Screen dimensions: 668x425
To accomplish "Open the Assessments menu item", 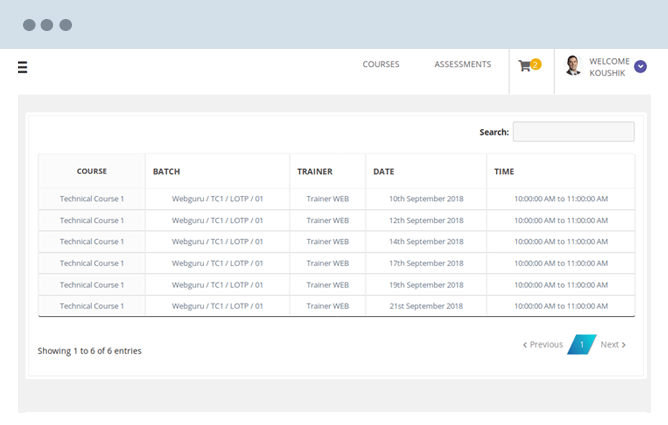I will tap(462, 64).
